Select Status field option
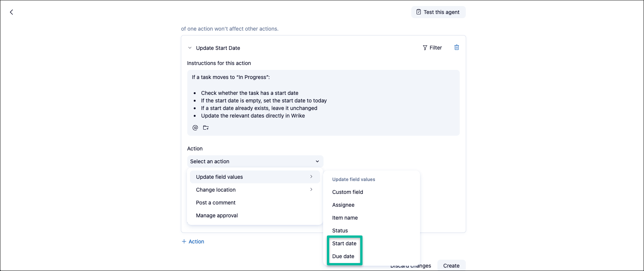Image resolution: width=644 pixels, height=271 pixels. pos(340,231)
